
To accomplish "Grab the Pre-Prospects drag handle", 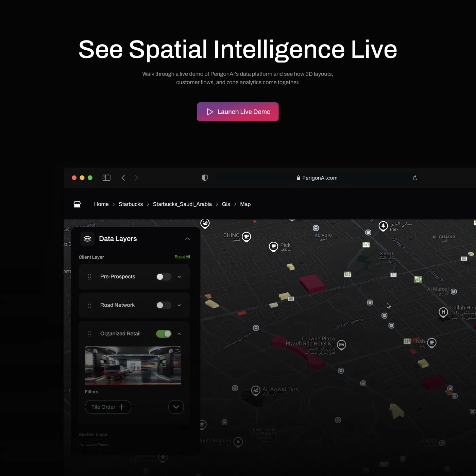I will click(89, 277).
